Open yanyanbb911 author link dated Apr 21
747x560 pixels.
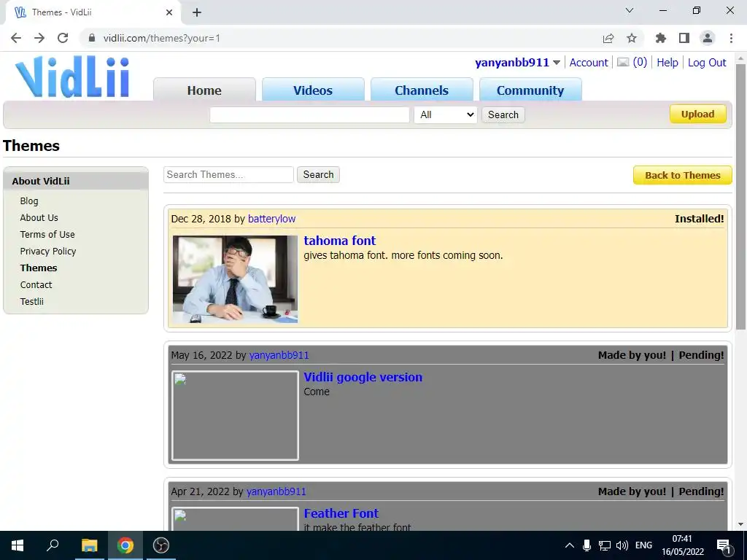coord(276,491)
